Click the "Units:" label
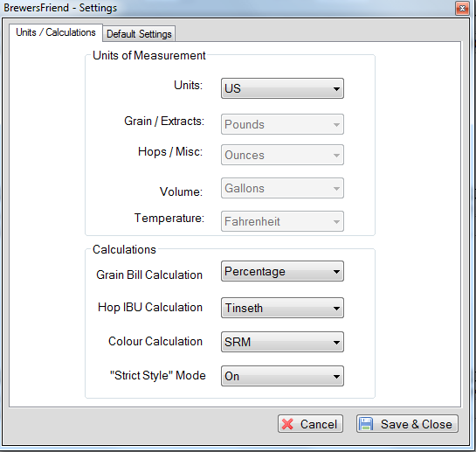This screenshot has width=476, height=452. click(x=188, y=85)
